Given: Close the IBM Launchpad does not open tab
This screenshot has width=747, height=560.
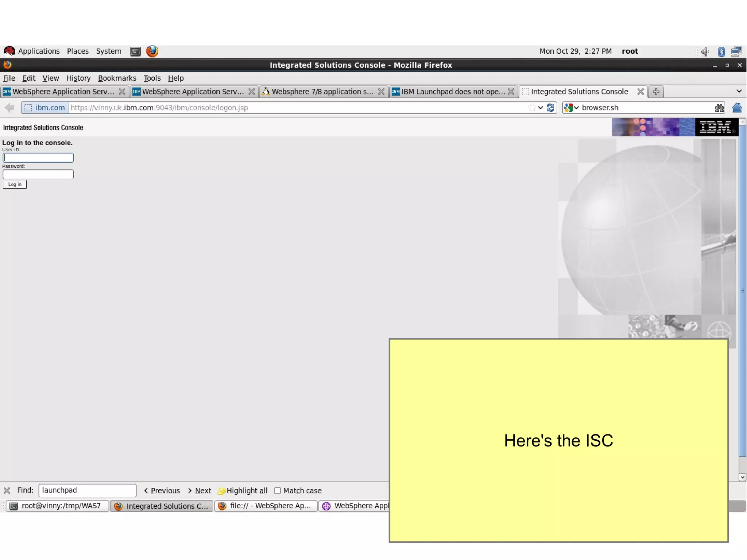Looking at the screenshot, I should 511,92.
